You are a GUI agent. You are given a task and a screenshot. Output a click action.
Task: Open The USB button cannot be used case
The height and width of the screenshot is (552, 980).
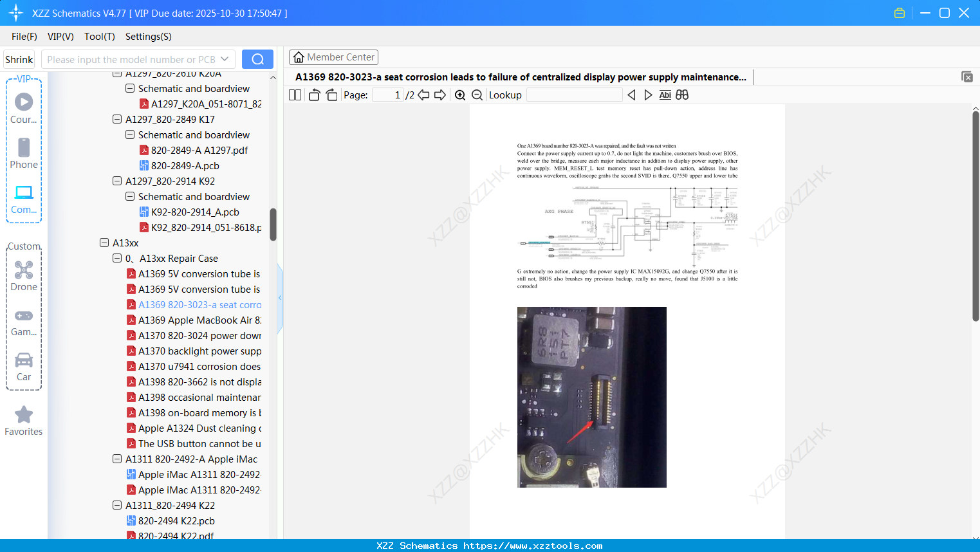194,443
